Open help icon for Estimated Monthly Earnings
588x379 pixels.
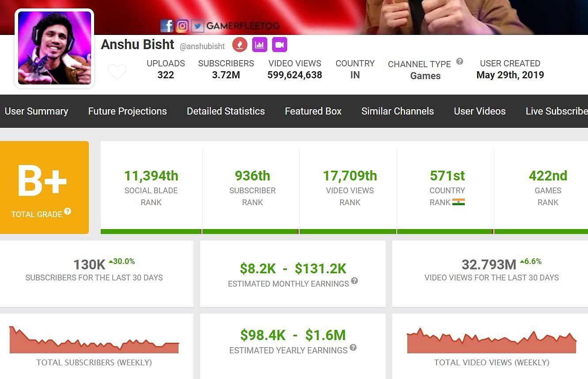coord(354,281)
